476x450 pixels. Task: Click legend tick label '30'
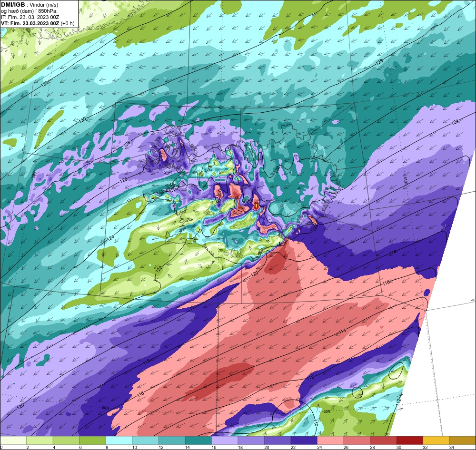(x=398, y=447)
